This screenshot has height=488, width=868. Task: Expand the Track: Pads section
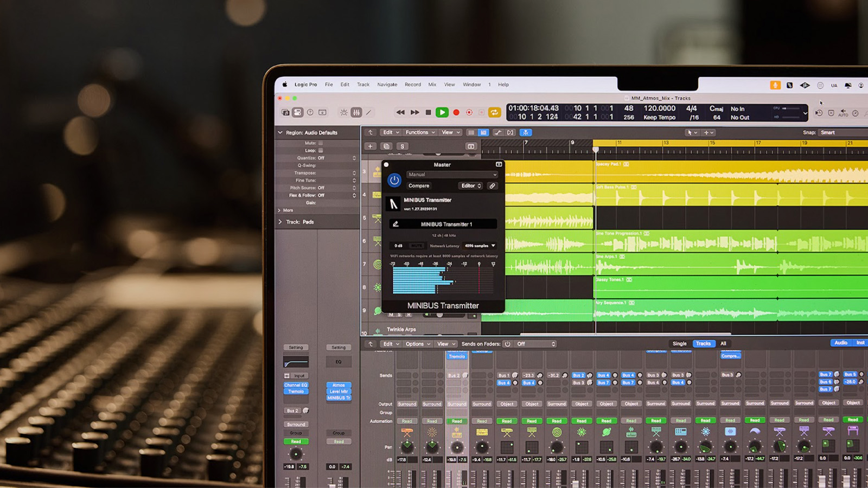tap(280, 222)
